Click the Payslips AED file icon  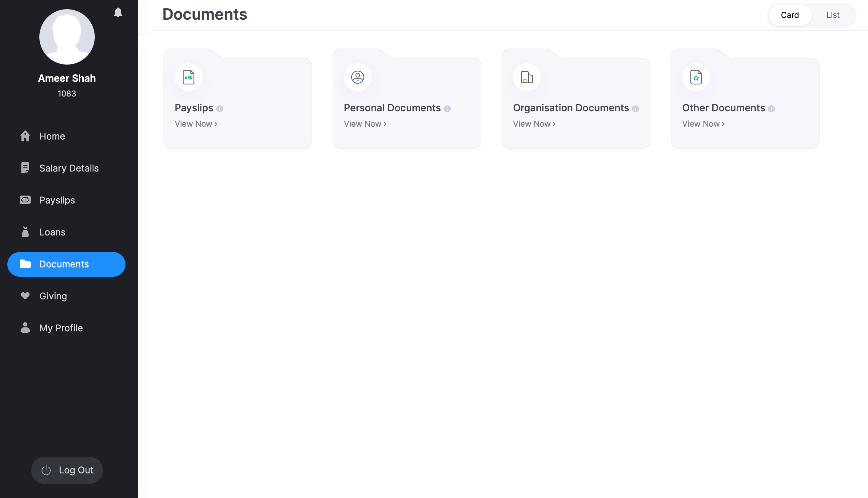tap(188, 77)
